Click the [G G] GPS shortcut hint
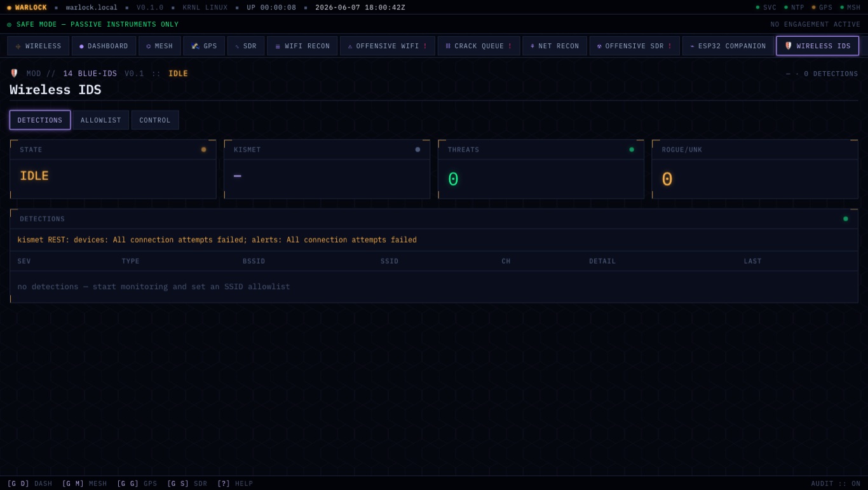 (x=137, y=484)
